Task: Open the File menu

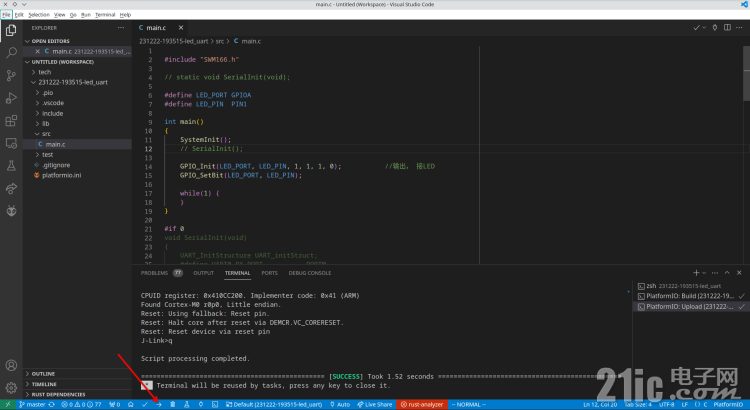Action: (6, 15)
